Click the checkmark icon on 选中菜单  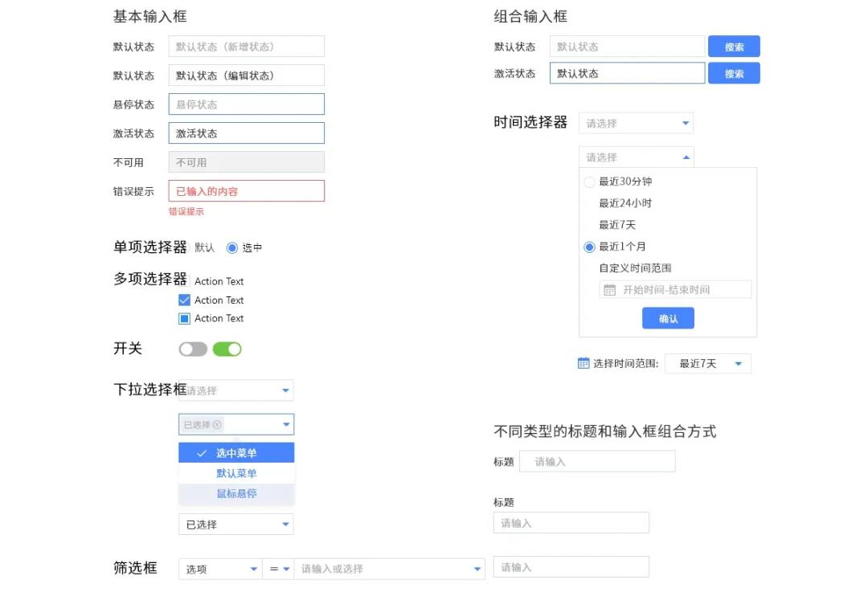[202, 453]
